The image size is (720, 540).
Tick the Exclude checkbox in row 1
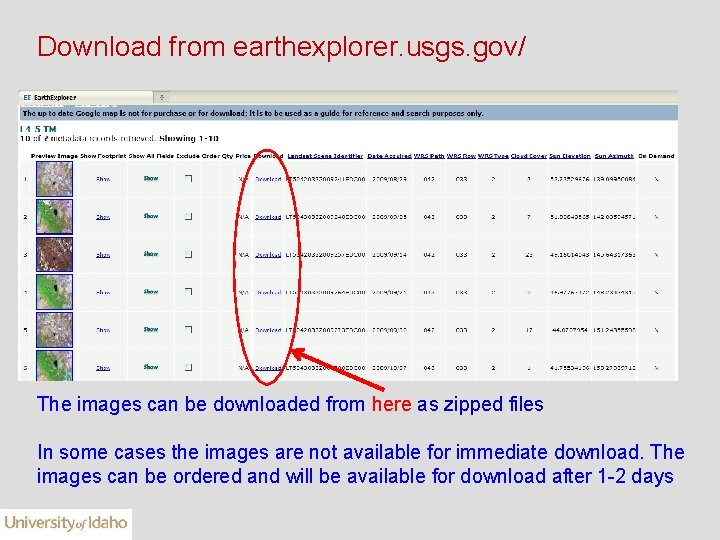188,179
